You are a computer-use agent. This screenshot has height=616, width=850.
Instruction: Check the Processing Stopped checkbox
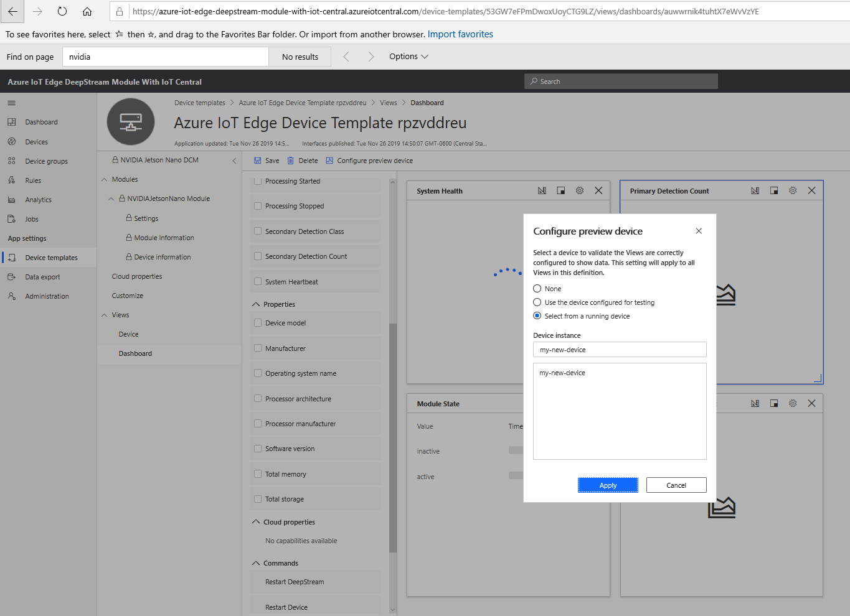click(x=258, y=206)
